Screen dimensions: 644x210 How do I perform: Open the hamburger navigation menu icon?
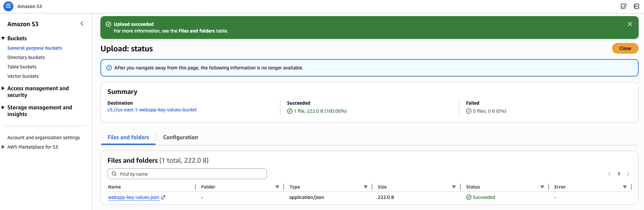(8, 6)
